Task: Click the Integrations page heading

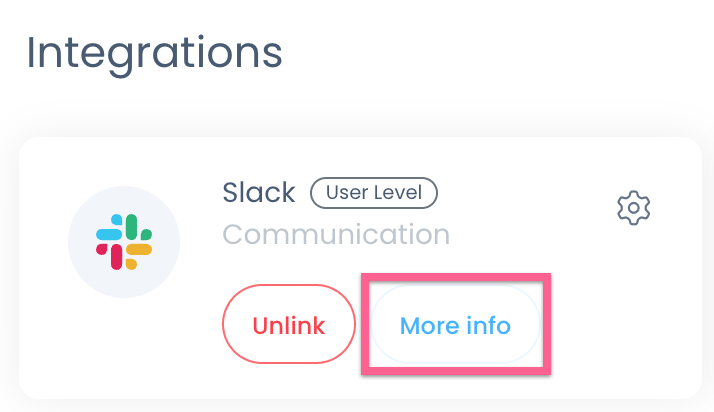Action: point(154,51)
